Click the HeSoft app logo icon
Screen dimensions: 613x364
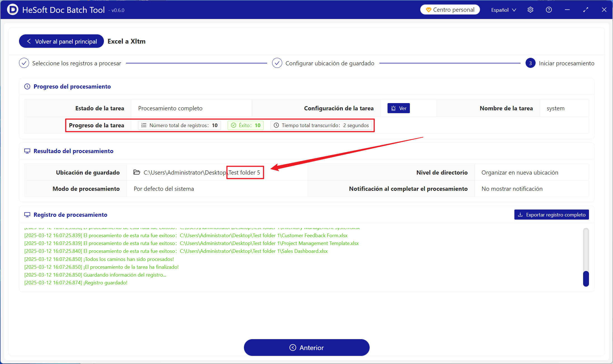pyautogui.click(x=13, y=9)
